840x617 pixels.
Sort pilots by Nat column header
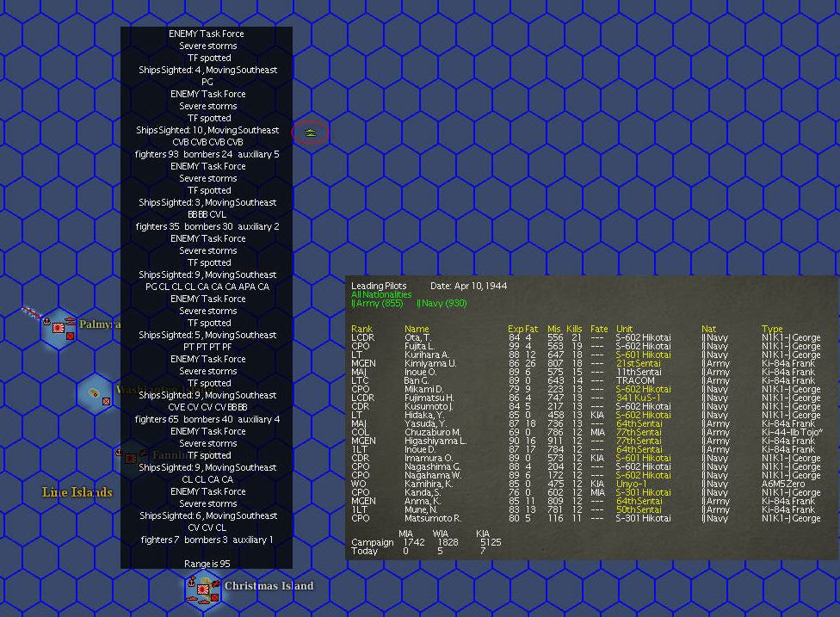click(x=709, y=329)
